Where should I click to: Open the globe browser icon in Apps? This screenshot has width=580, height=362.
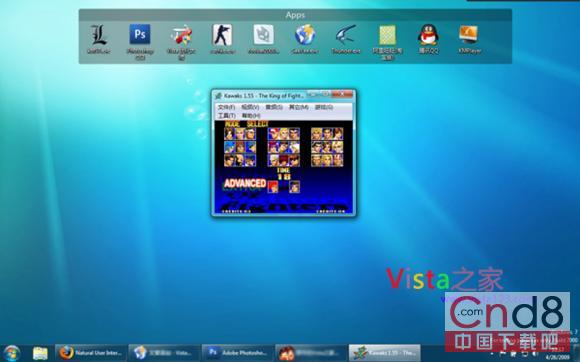click(x=304, y=35)
